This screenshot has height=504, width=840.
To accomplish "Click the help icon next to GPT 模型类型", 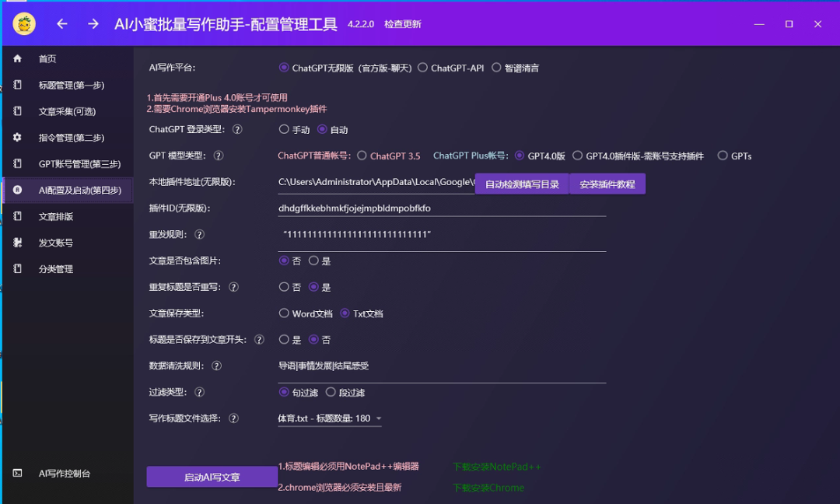I will coord(219,156).
